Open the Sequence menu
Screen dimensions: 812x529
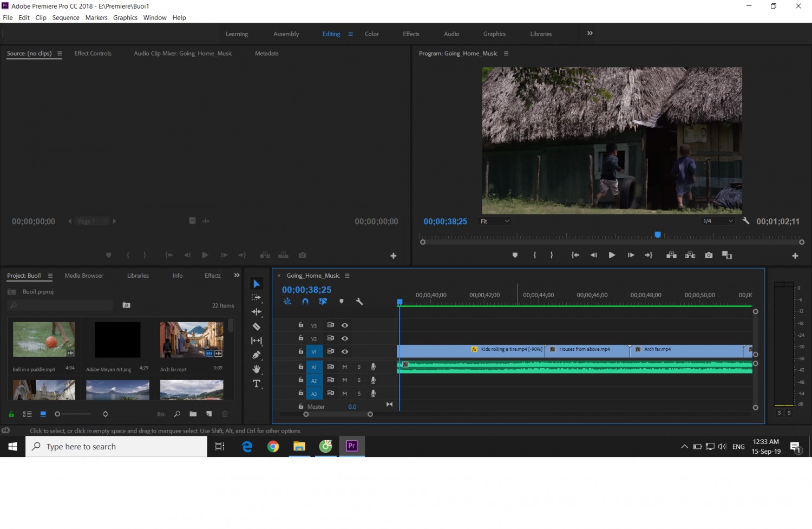(66, 18)
